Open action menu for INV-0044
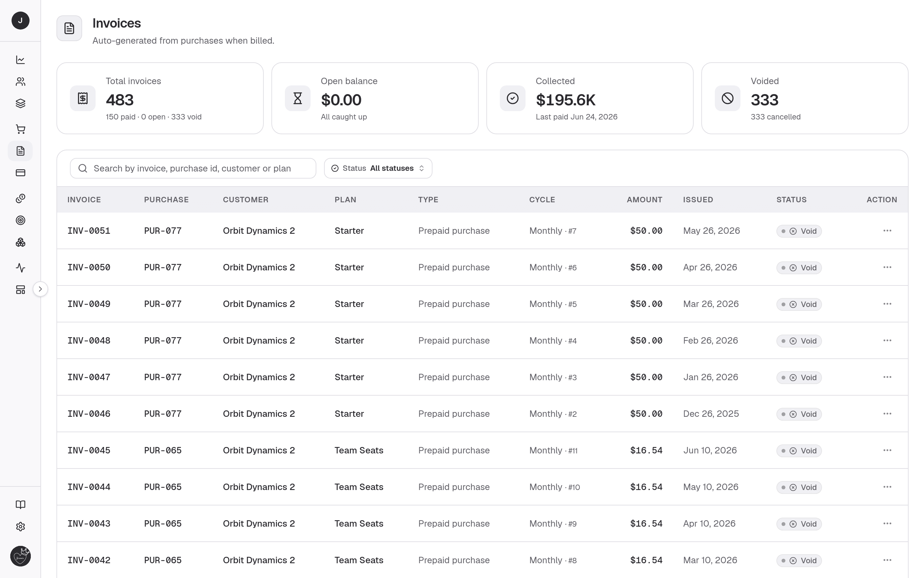This screenshot has height=578, width=924. (887, 487)
